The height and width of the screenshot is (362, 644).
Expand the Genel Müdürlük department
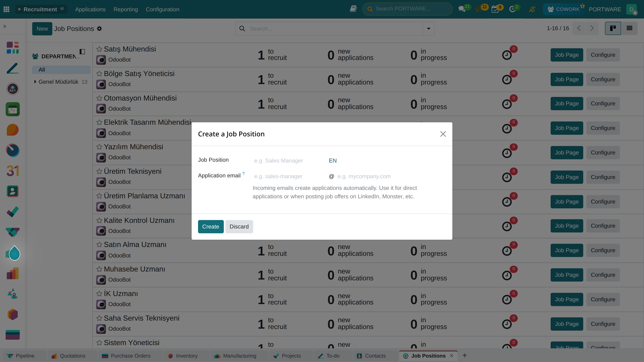(35, 82)
